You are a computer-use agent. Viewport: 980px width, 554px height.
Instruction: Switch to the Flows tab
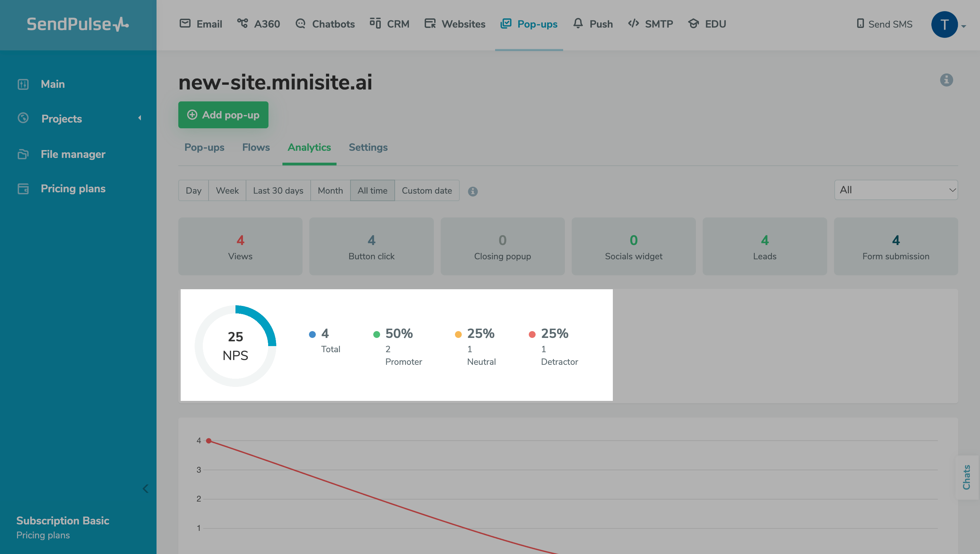tap(256, 148)
